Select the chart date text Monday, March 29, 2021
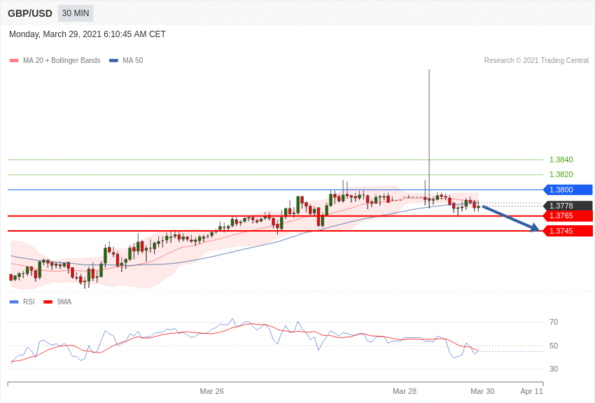595x403 pixels. tap(55, 34)
